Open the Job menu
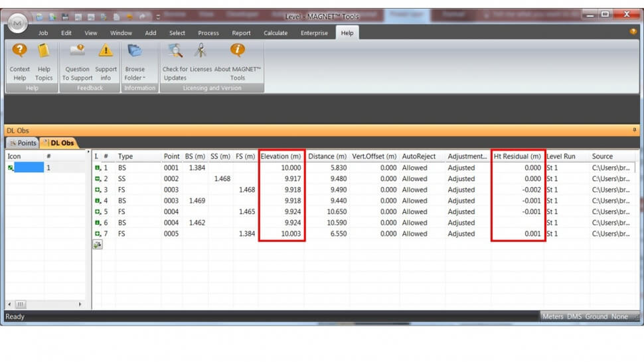This screenshot has height=362, width=644. 43,32
